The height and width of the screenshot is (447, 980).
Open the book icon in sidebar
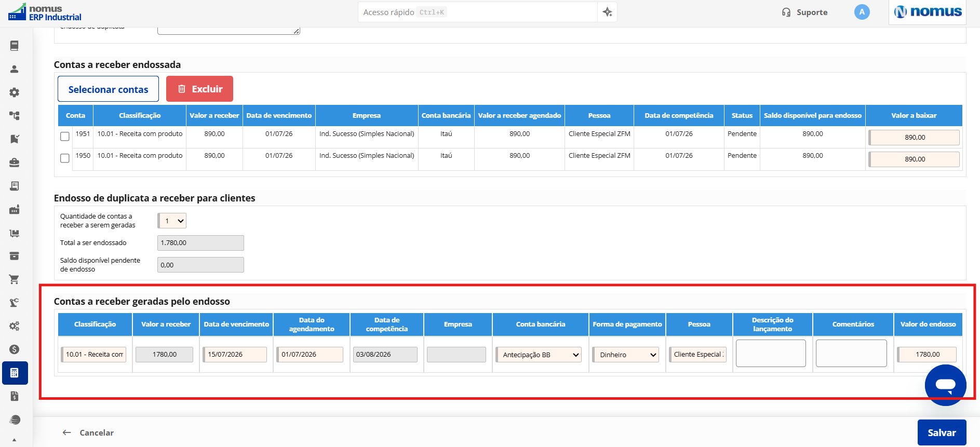click(15, 46)
